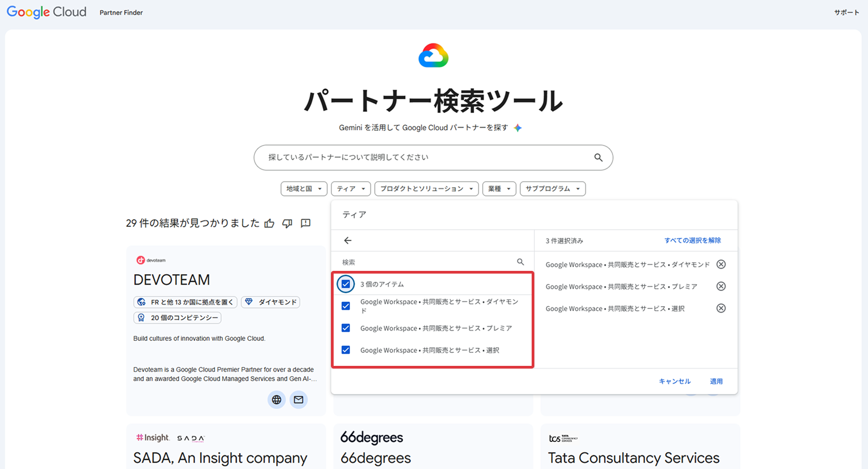The image size is (868, 469).
Task: Click the Insight SADA logo
Action: point(170,438)
